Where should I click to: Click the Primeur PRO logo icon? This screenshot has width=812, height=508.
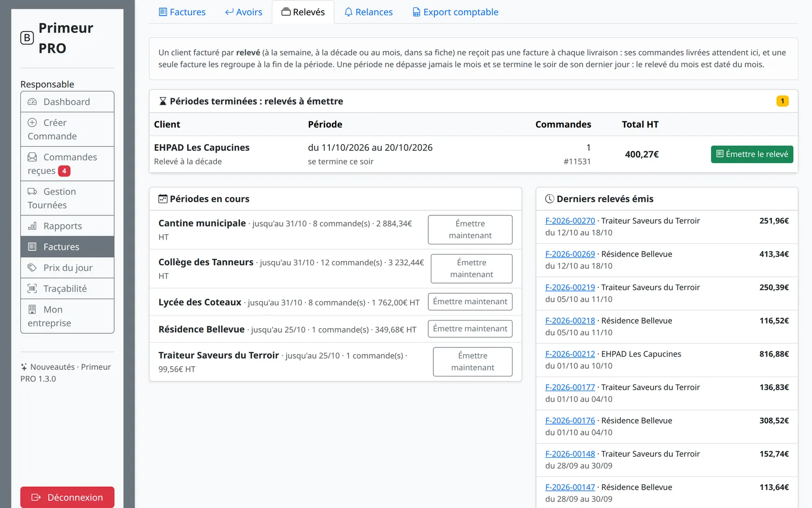click(27, 38)
